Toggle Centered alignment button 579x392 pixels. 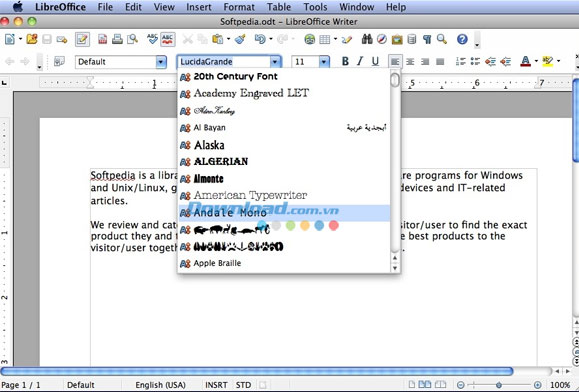410,62
